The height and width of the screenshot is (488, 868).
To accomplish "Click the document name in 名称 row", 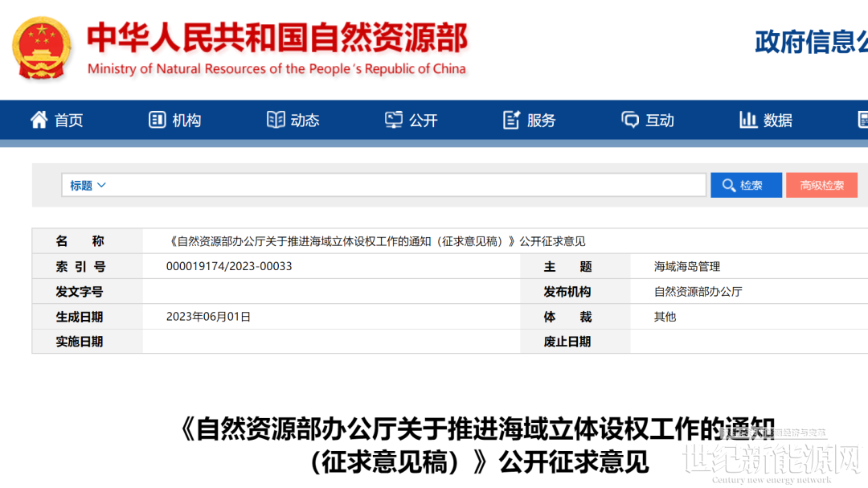I will pyautogui.click(x=376, y=241).
